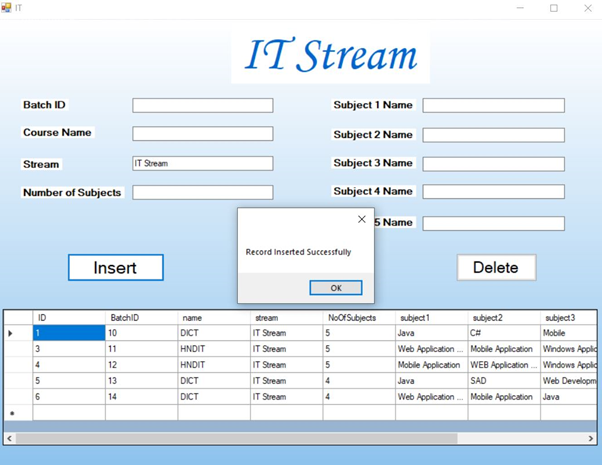This screenshot has height=465, width=602.
Task: Sort grid by the BatchID column header
Action: [x=141, y=318]
